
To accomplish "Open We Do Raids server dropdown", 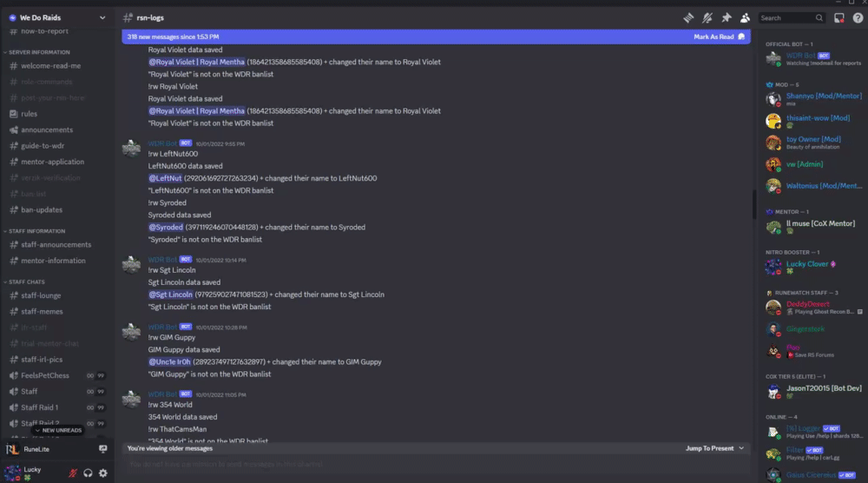I will 102,17.
